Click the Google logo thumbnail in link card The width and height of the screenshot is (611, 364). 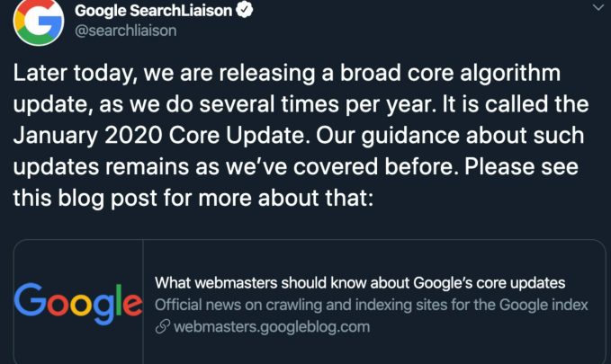[78, 301]
